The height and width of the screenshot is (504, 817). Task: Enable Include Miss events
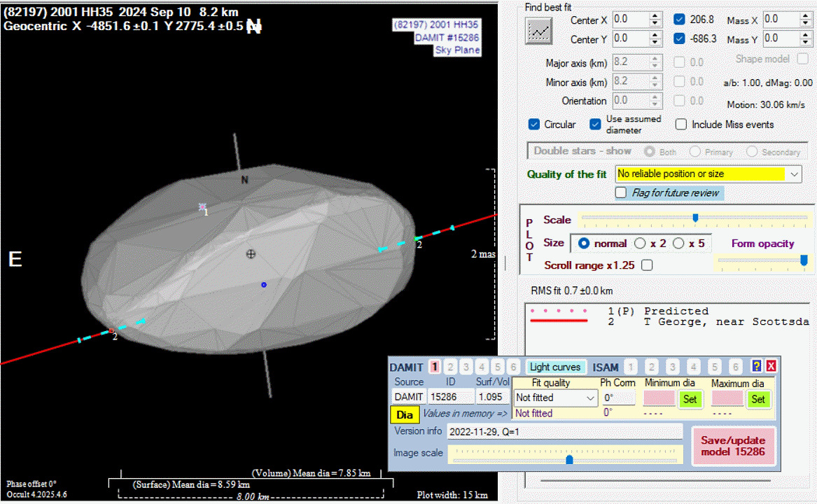[681, 125]
